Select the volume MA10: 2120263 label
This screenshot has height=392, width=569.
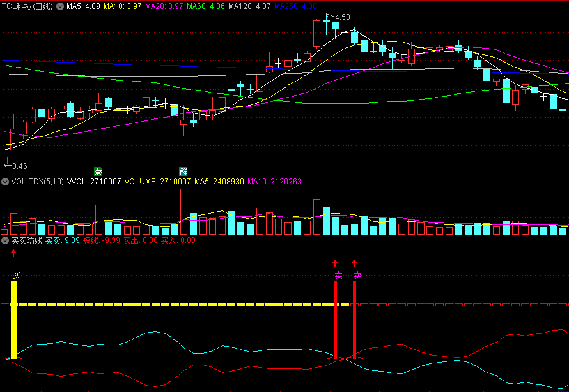(274, 182)
